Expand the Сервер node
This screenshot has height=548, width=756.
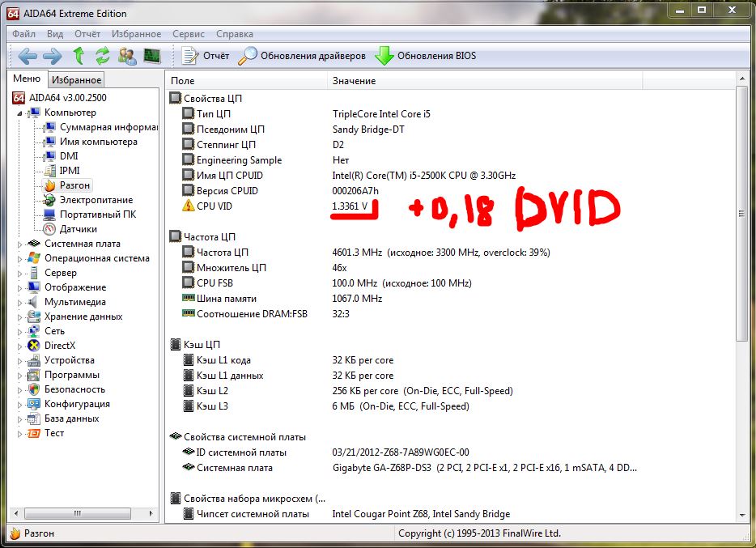19,274
